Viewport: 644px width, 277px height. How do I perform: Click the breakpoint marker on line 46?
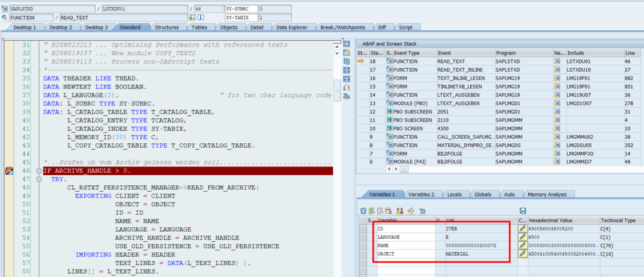(9, 171)
